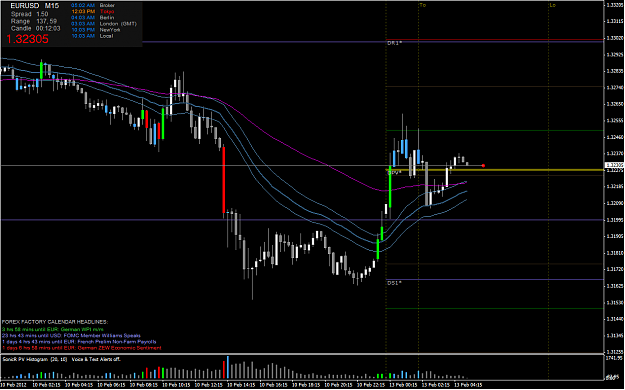This screenshot has width=625, height=390.
Task: Click the To session marker label
Action: click(423, 5)
